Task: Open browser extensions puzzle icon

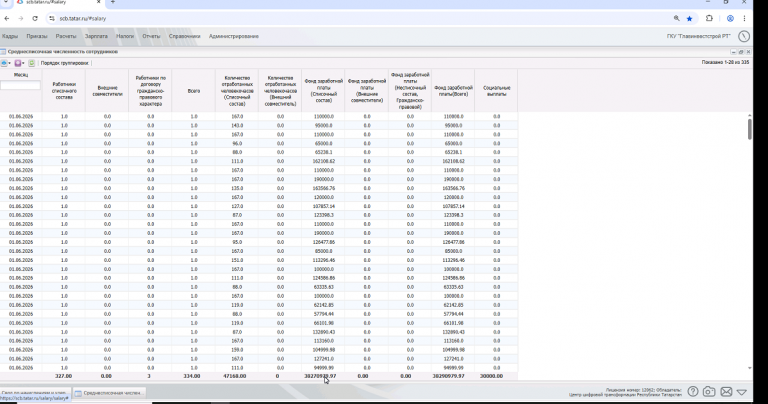Action: (709, 19)
